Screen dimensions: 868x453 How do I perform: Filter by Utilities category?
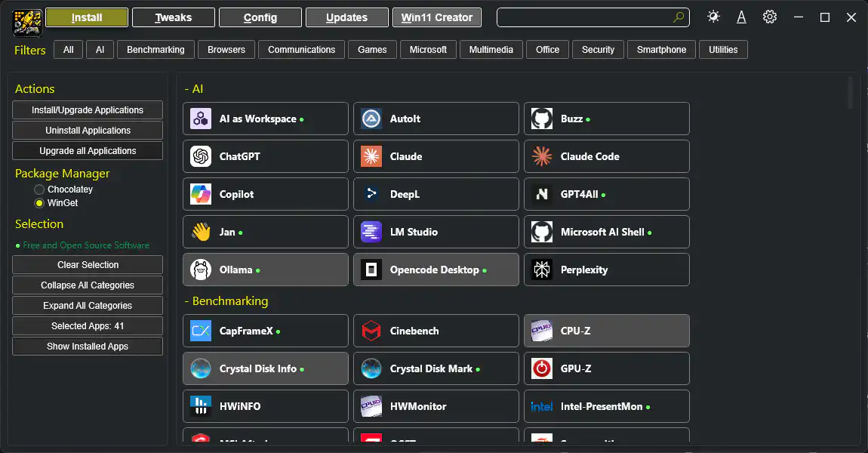(x=723, y=49)
